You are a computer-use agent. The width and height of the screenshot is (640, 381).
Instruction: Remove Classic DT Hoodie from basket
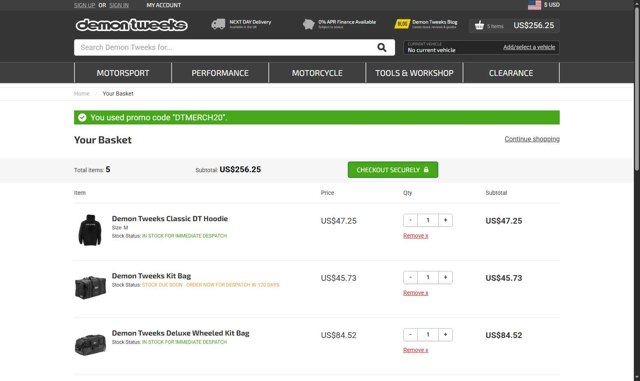pos(416,236)
